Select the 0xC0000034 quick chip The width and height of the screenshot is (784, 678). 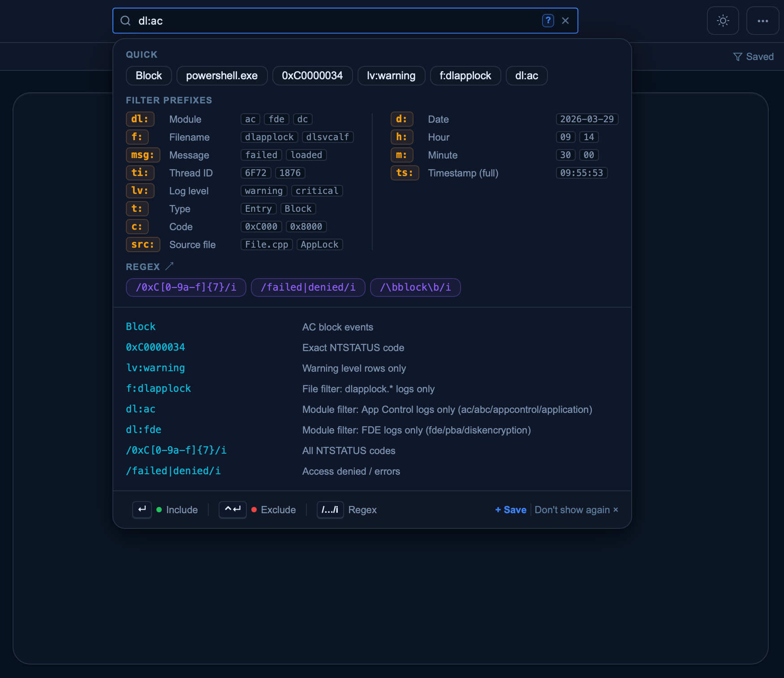click(x=312, y=76)
